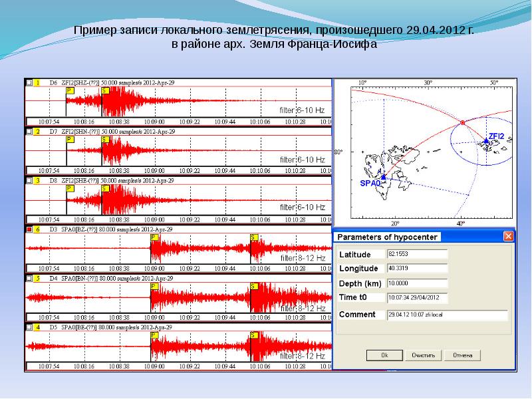Select the P marker on SPA0 BZ trace

point(154,237)
